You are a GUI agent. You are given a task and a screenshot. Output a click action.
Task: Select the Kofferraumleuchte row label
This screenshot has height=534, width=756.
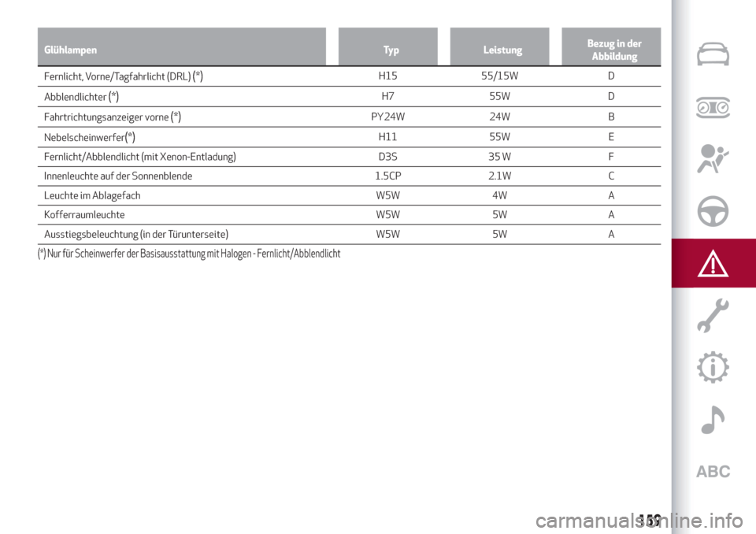coord(84,215)
